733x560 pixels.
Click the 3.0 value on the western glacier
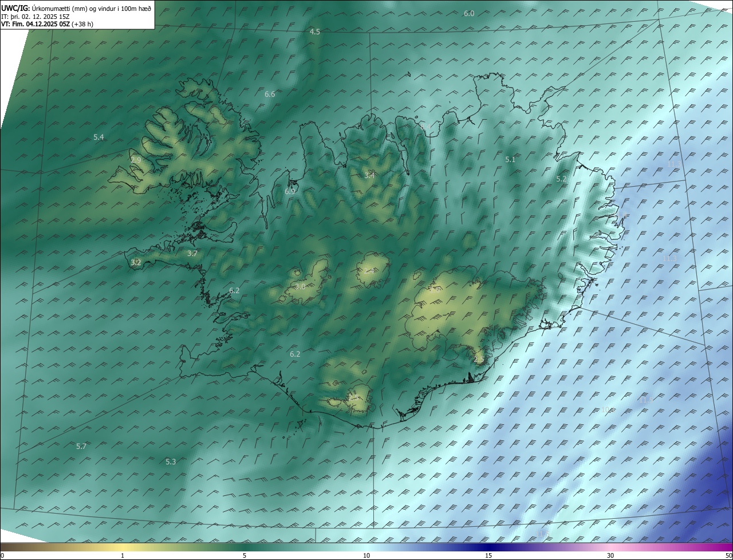pyautogui.click(x=300, y=287)
